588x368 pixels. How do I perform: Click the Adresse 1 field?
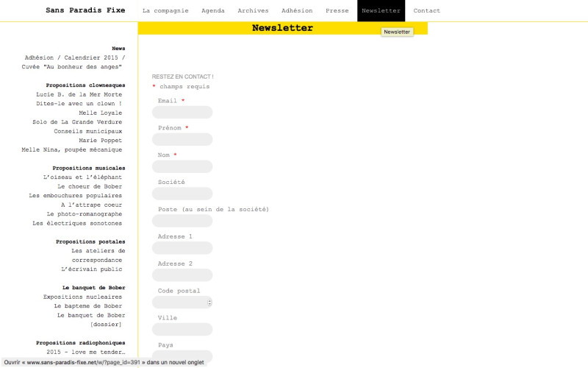click(x=182, y=249)
